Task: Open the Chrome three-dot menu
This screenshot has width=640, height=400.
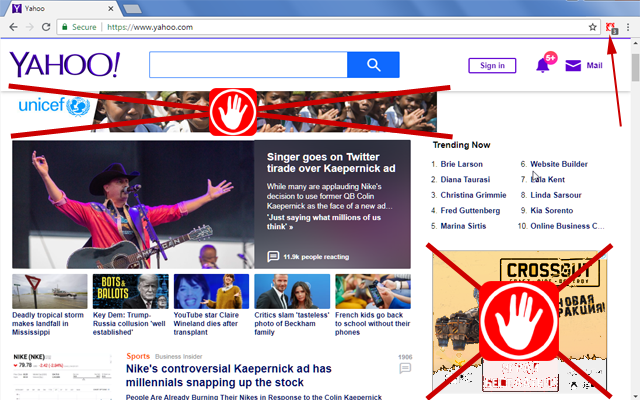Action: (628, 27)
